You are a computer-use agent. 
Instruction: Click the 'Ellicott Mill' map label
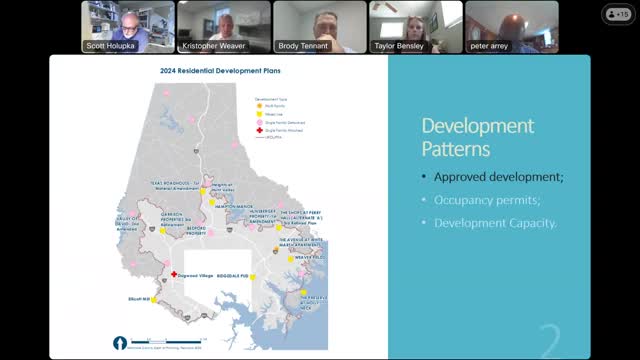tap(139, 299)
